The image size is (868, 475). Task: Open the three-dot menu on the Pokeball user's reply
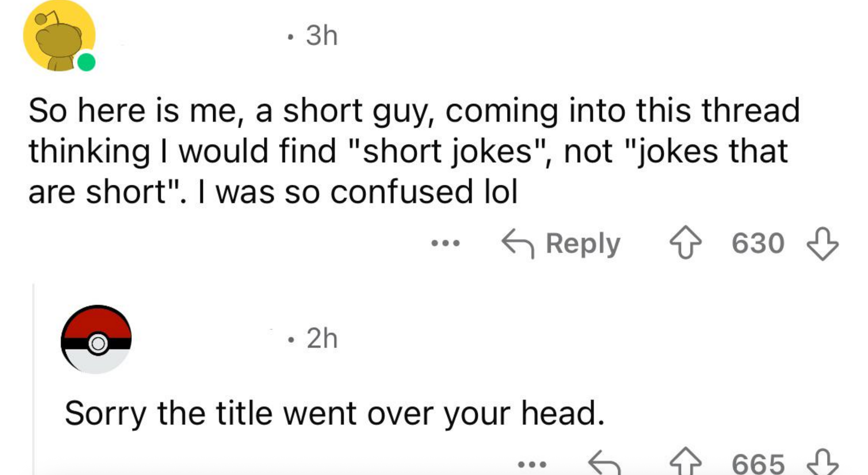coord(532,465)
